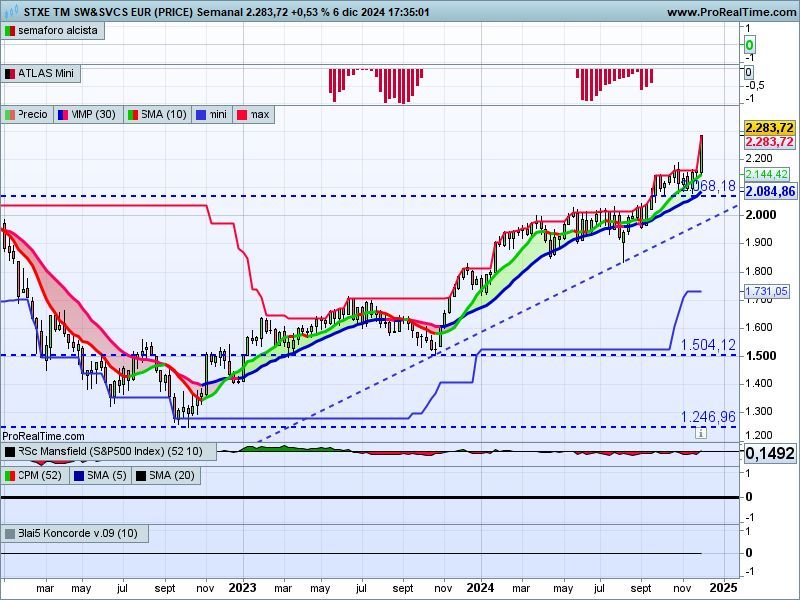Screen dimensions: 800x600
Task: Click the 1.500 price axis label
Action: (761, 356)
